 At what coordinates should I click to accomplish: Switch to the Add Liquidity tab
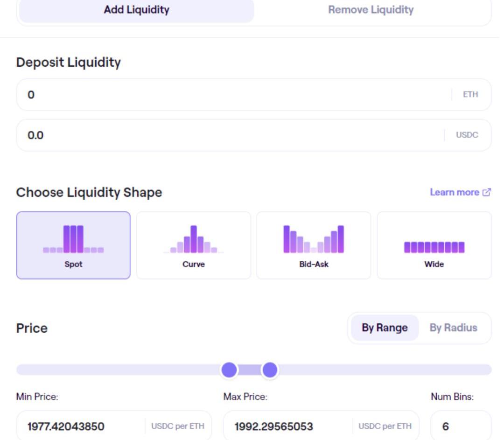136,10
